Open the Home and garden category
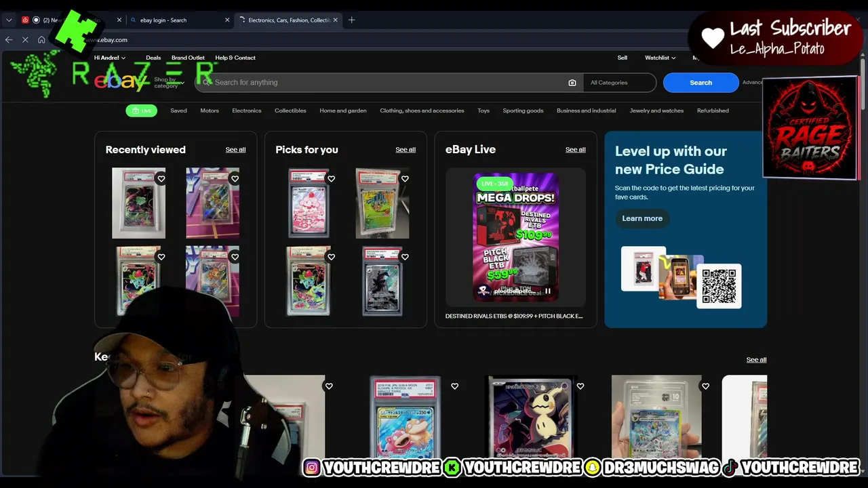 tap(343, 110)
